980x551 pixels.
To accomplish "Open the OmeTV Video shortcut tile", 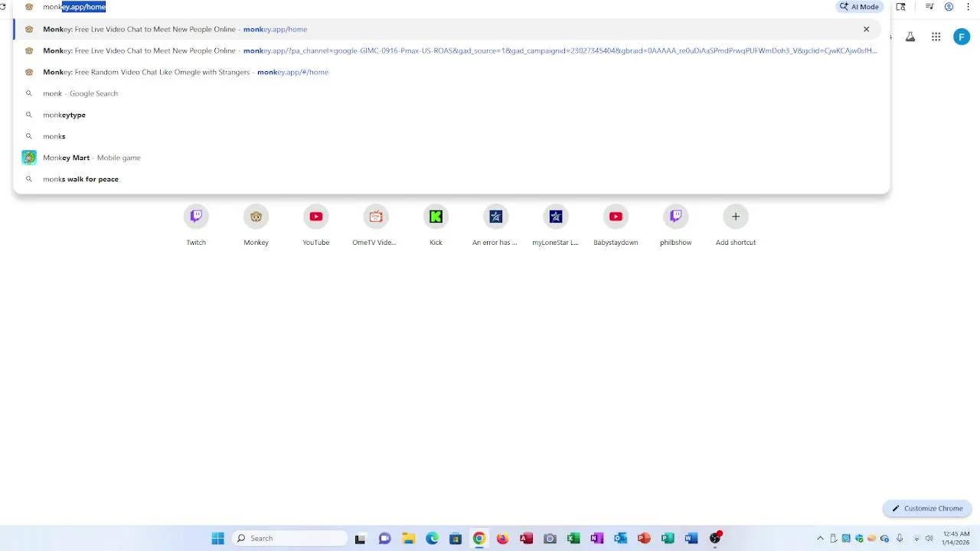I will click(375, 225).
